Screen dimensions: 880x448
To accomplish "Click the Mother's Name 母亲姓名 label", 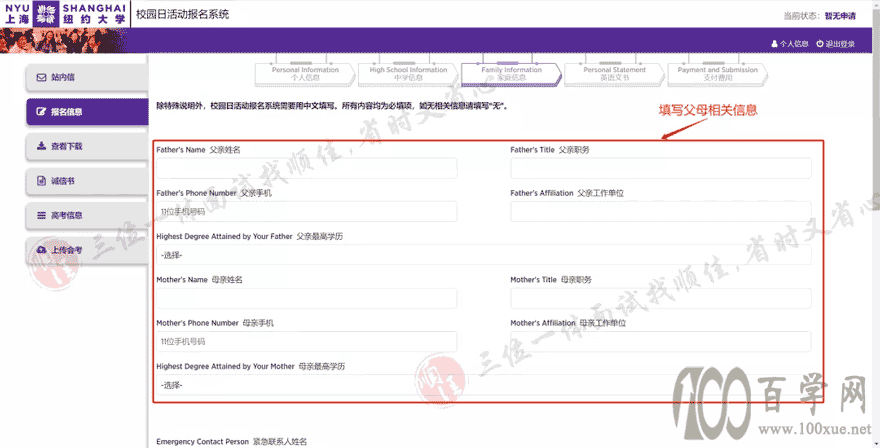I will [199, 280].
